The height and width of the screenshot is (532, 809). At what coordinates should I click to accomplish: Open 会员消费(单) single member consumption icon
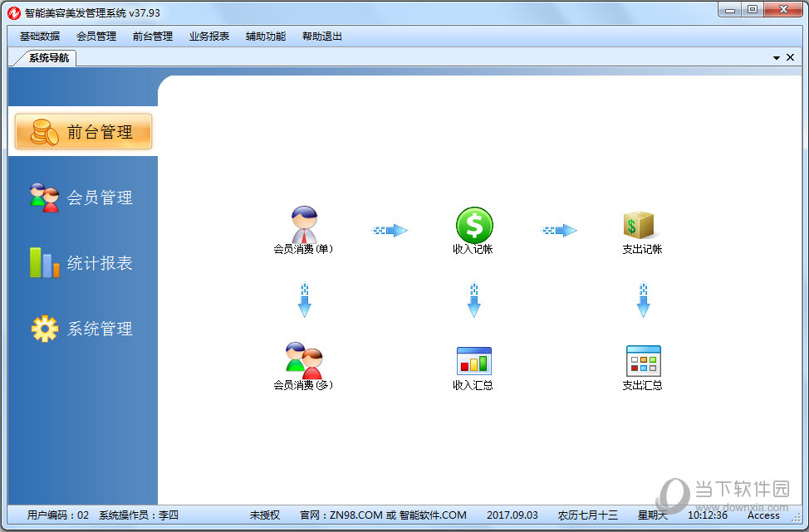304,224
